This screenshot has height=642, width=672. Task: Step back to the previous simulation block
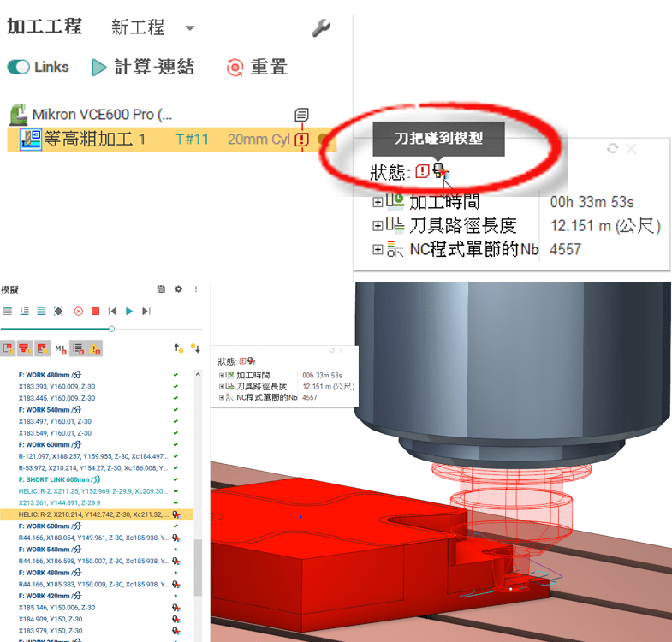(x=112, y=311)
